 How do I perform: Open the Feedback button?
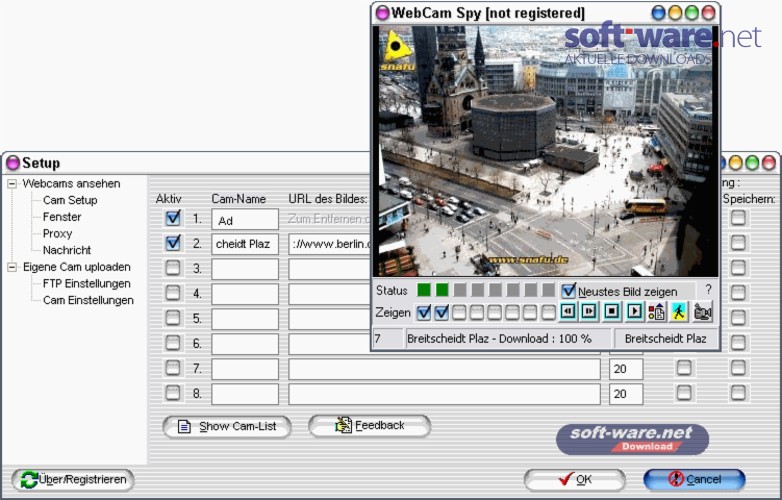pyautogui.click(x=370, y=426)
